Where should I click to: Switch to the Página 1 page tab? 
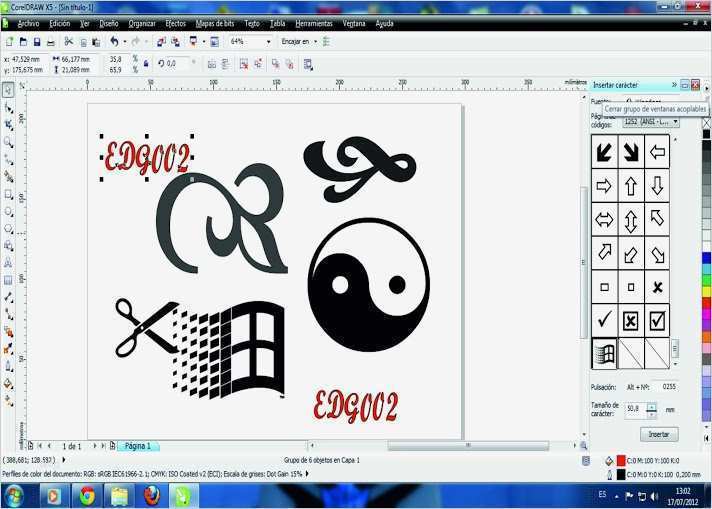(136, 446)
